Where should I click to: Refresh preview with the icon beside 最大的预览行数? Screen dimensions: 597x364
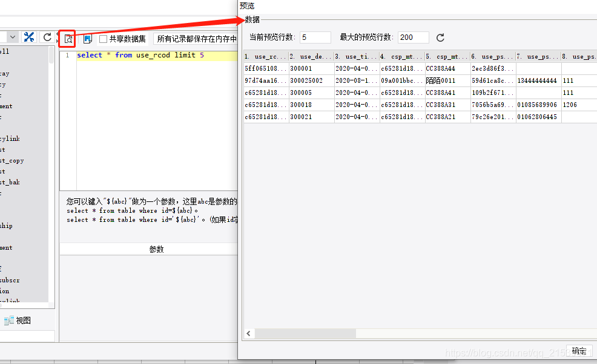pos(440,37)
